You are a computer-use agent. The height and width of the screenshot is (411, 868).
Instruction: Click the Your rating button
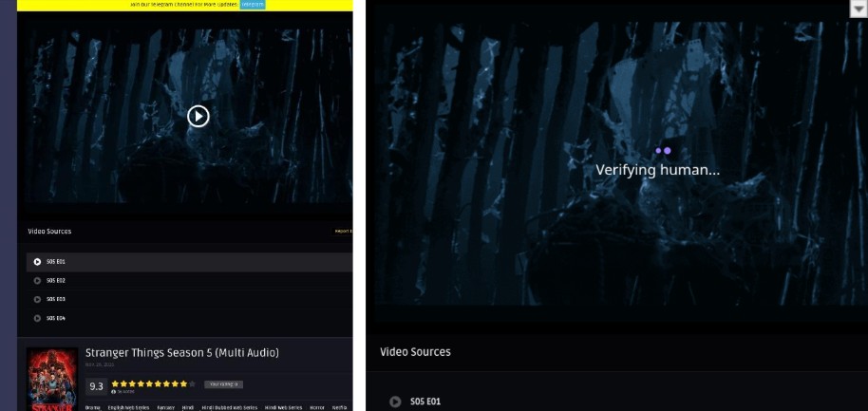pyautogui.click(x=224, y=384)
